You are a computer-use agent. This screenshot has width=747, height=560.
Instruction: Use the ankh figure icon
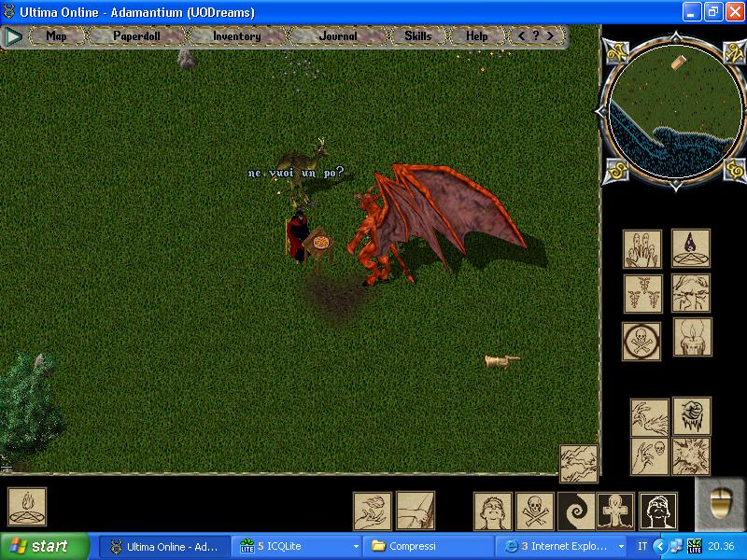tap(615, 511)
